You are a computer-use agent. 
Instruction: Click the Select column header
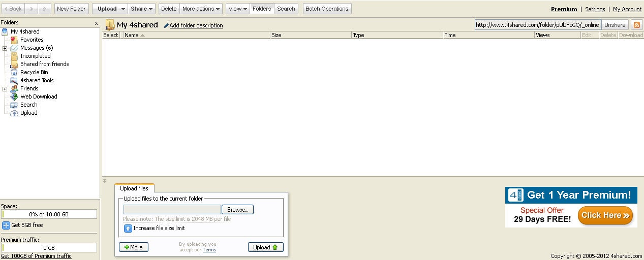[x=111, y=35]
